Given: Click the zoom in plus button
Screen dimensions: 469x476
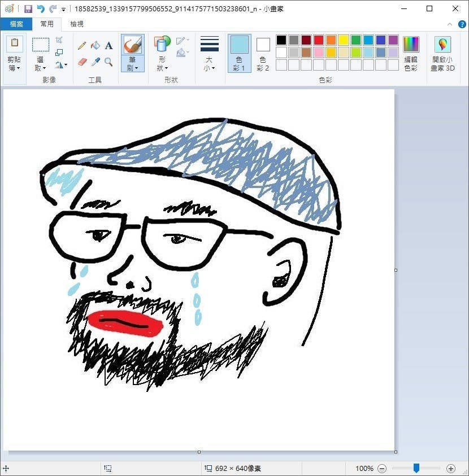Looking at the screenshot, I should tap(451, 469).
